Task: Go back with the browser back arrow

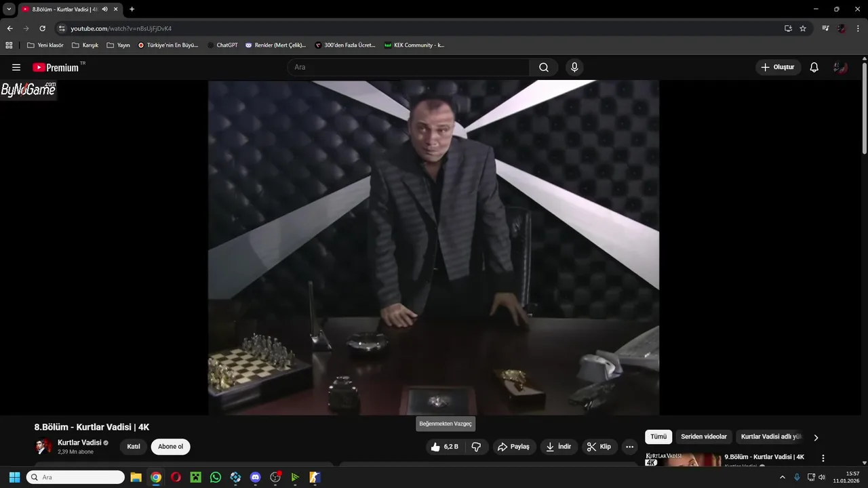Action: coord(9,28)
